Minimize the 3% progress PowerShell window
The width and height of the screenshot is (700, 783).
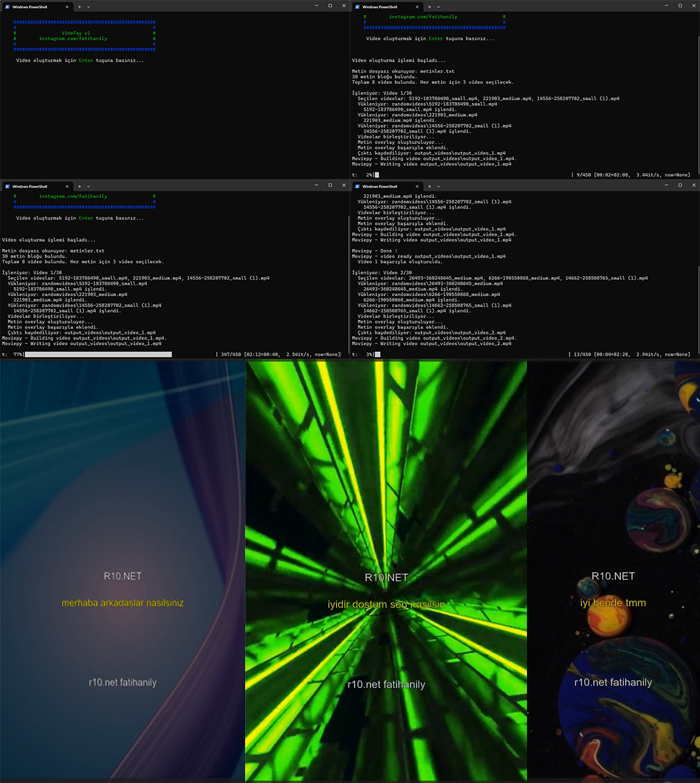(667, 185)
